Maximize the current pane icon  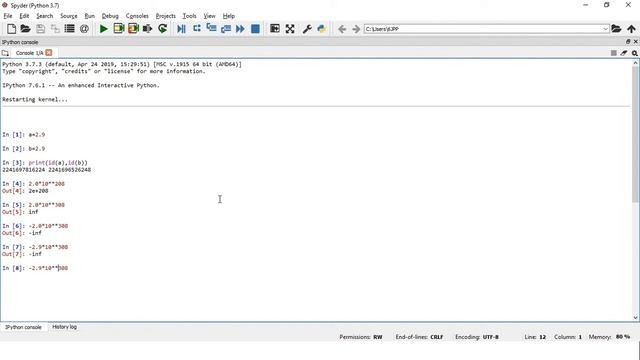(275, 29)
